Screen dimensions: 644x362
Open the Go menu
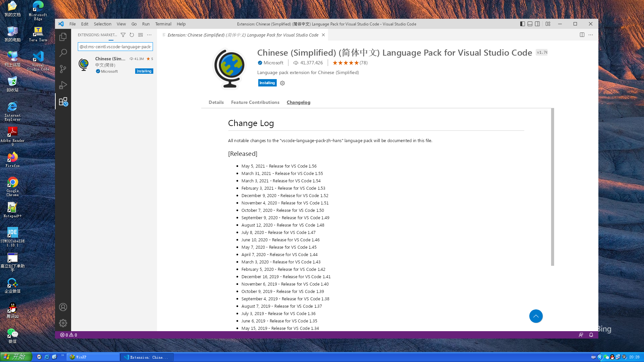(x=134, y=24)
